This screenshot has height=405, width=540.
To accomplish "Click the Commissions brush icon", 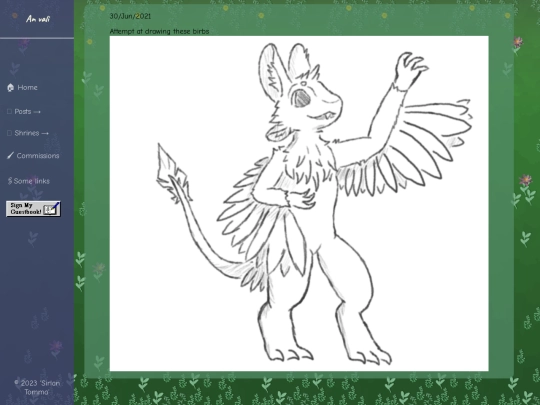I will coord(10,156).
